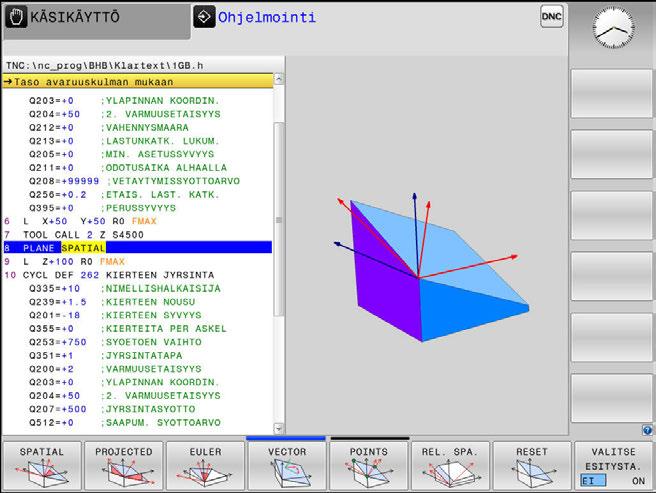Click the Q211=+0 ODOTUSAIKA ALHAALLA parameter
The image size is (656, 493).
[x=128, y=167]
